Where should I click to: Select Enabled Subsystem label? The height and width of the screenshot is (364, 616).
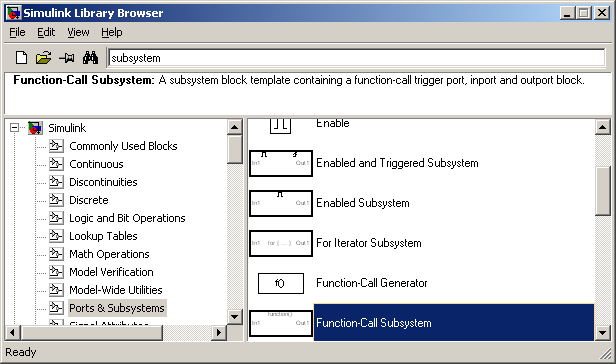363,203
